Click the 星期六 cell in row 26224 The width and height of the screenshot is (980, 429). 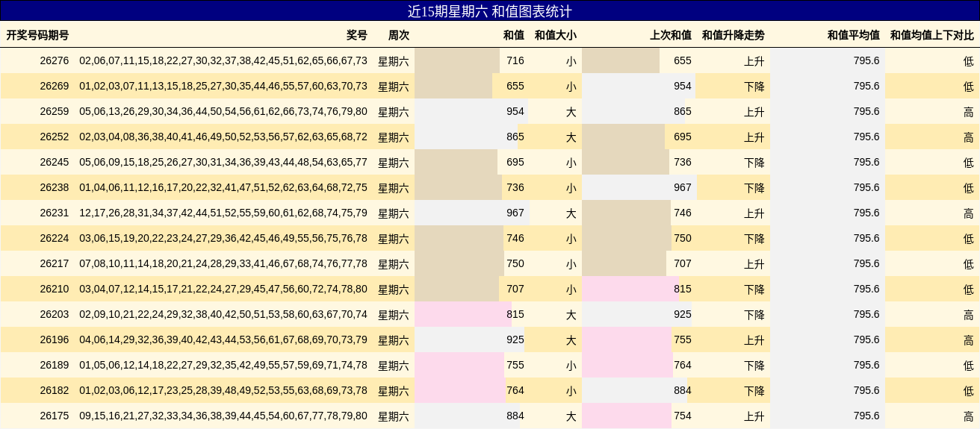click(x=394, y=239)
